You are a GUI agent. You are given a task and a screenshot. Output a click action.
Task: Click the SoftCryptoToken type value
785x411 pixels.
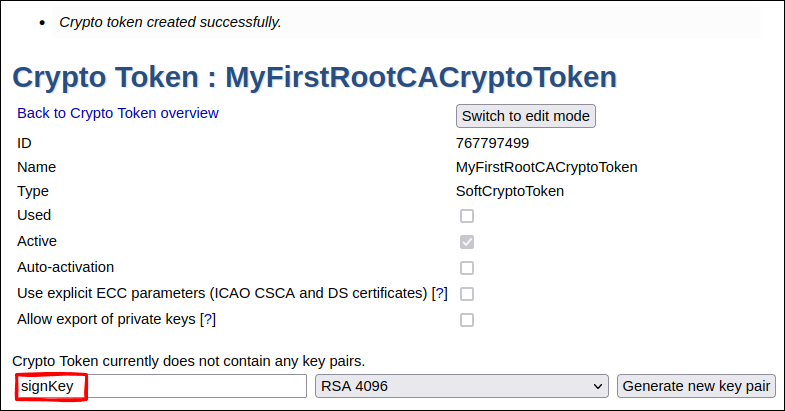510,191
